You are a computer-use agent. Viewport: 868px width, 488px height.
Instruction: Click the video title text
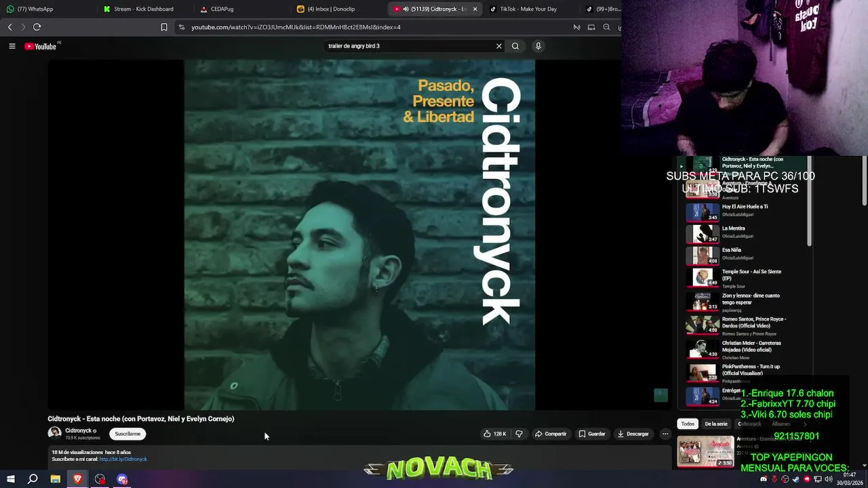click(x=141, y=419)
